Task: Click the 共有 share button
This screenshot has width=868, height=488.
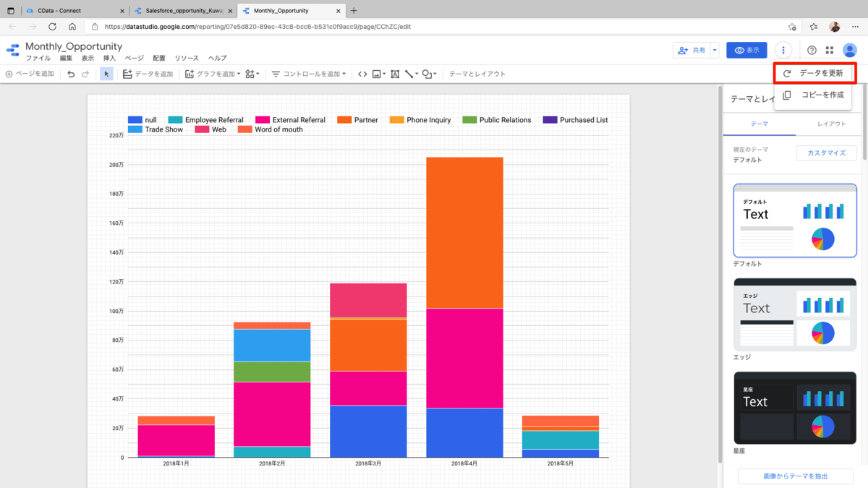Action: tap(691, 50)
